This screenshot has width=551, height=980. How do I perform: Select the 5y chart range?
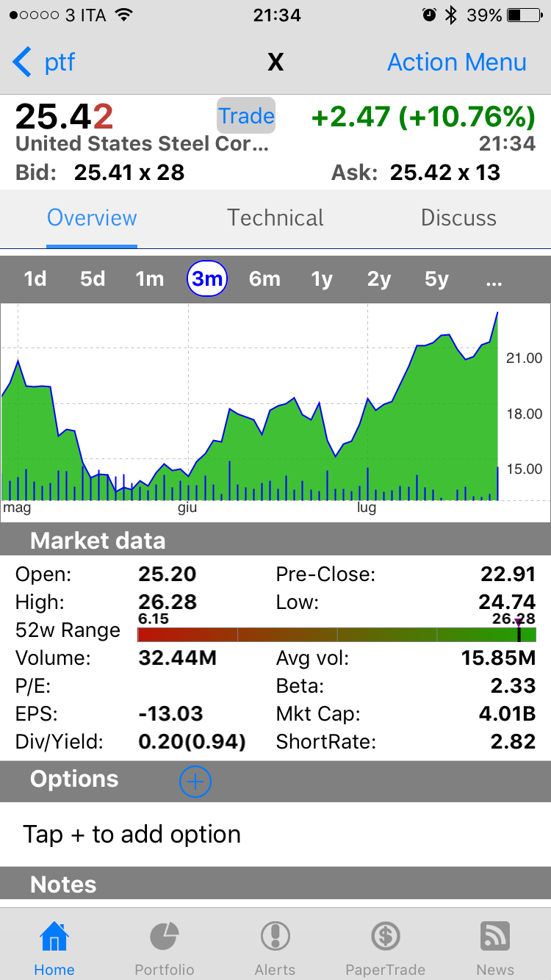436,279
